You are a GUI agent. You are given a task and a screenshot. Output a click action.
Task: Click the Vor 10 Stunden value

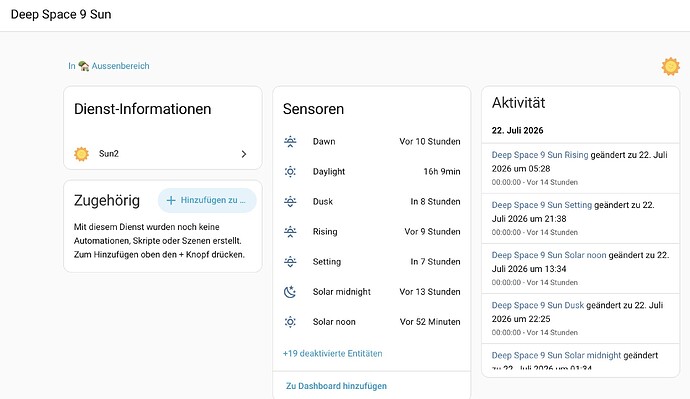coord(430,142)
